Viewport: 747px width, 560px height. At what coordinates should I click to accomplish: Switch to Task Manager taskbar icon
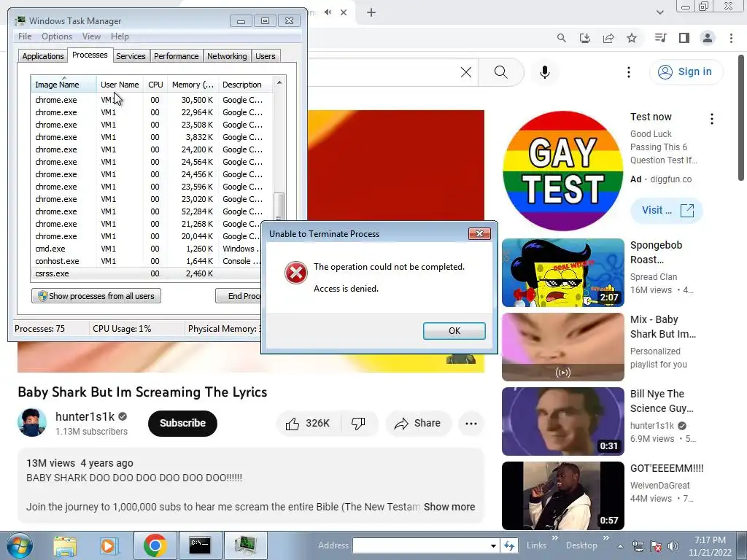click(246, 545)
